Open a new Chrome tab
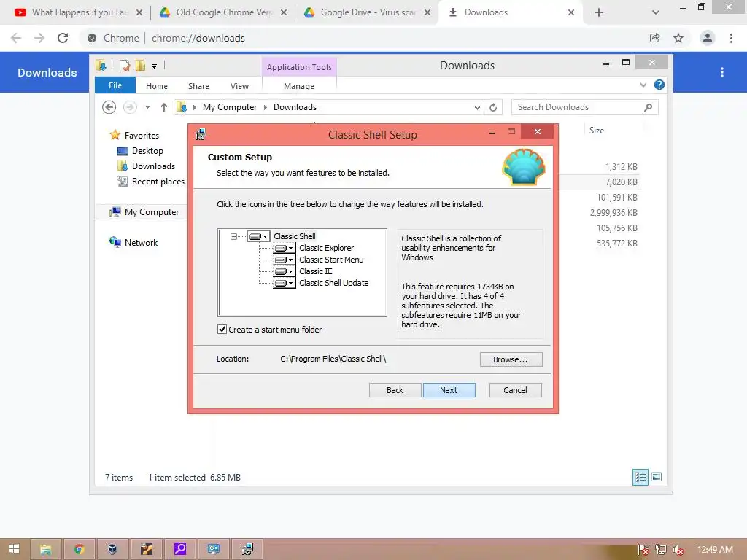 599,12
